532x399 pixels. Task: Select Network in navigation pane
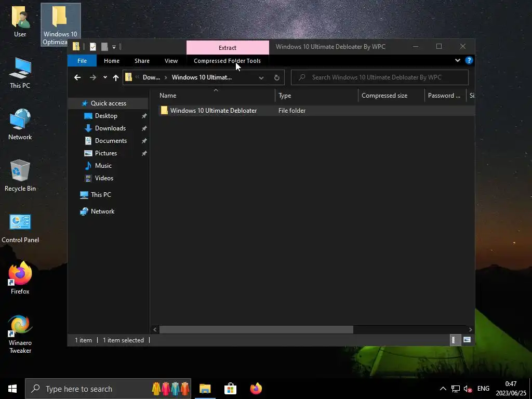[x=102, y=211]
